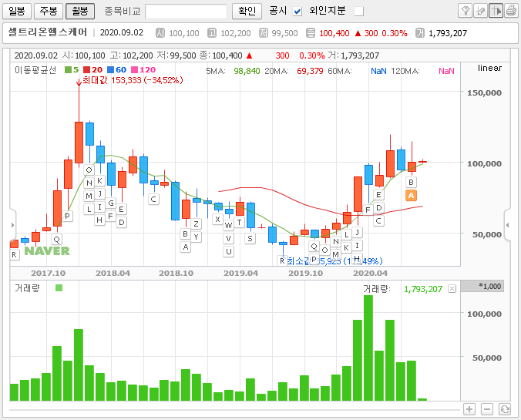521x420 pixels.
Task: Click the 2018.04 date axis label
Action: pyautogui.click(x=113, y=273)
